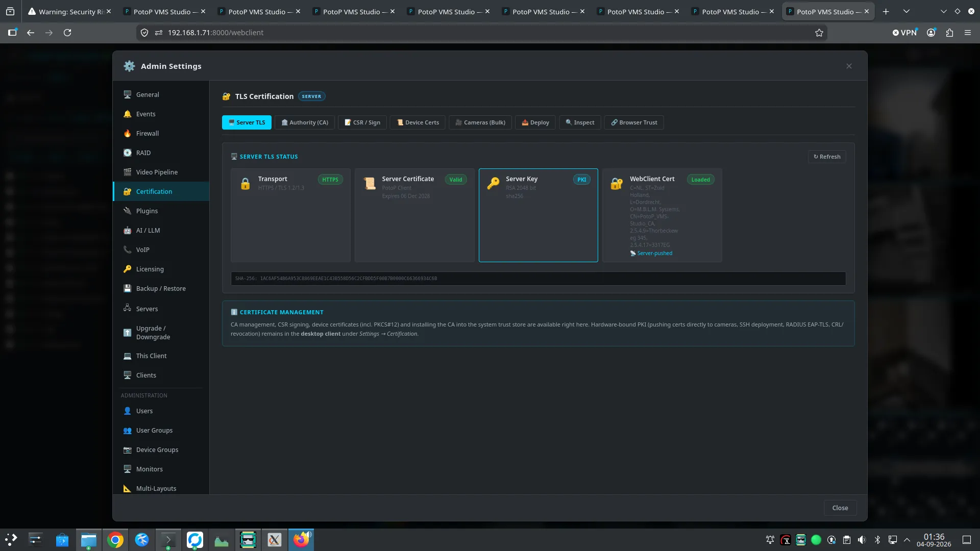Screen dimensions: 980x551
Task: Switch to the CSR / Sign tab
Action: 362,122
